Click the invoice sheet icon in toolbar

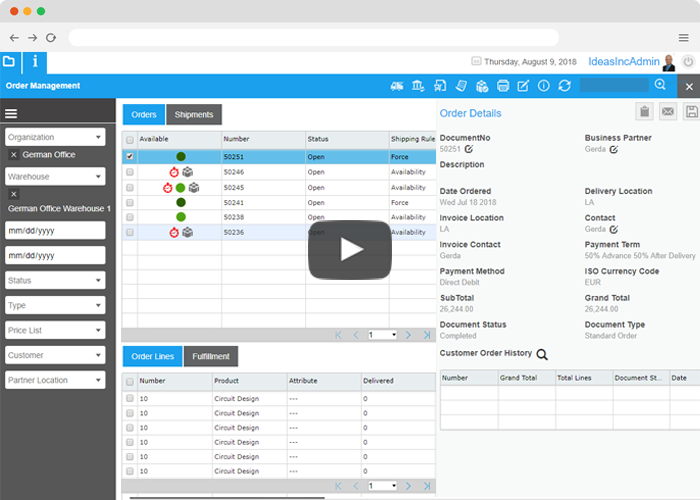pyautogui.click(x=461, y=86)
